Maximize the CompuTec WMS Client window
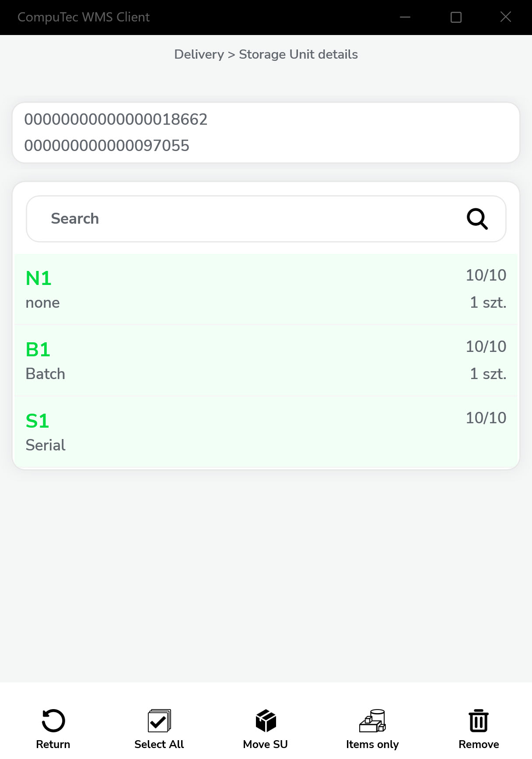 pos(456,17)
